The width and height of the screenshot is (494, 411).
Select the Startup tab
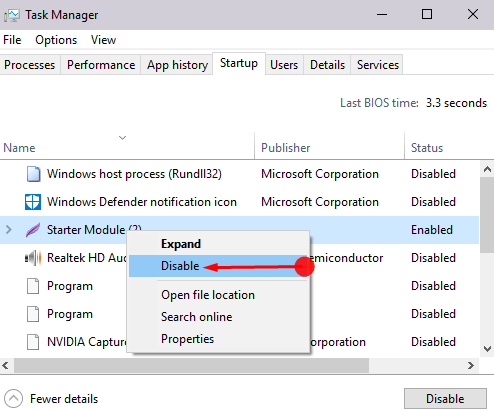point(239,63)
